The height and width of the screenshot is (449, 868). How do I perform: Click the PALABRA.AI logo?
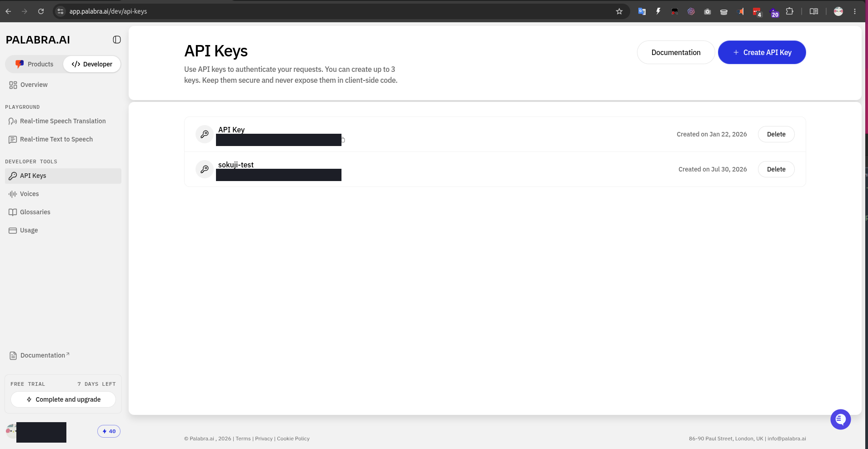[x=38, y=40]
